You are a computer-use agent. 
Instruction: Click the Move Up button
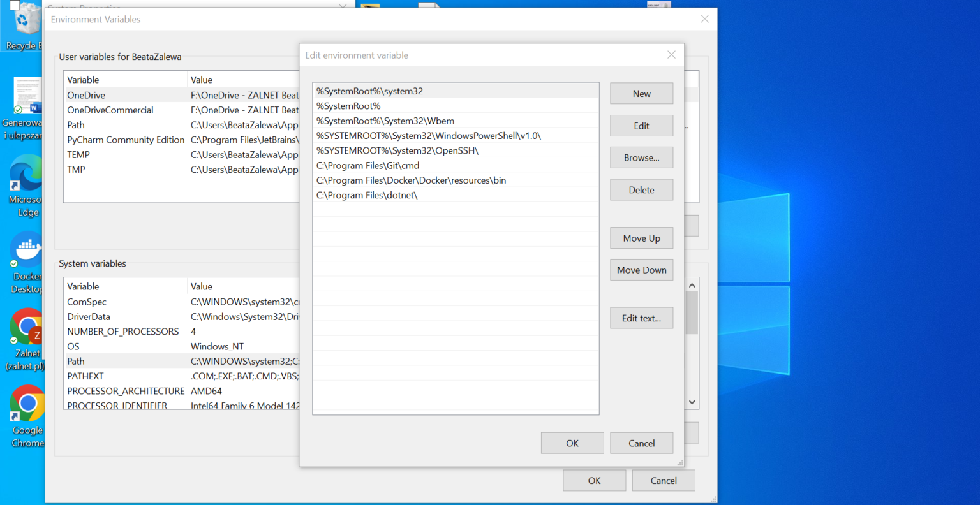pos(641,238)
